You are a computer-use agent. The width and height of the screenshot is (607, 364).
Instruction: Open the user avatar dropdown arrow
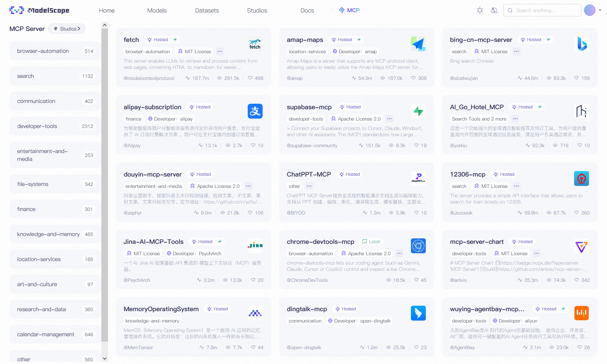tap(600, 10)
